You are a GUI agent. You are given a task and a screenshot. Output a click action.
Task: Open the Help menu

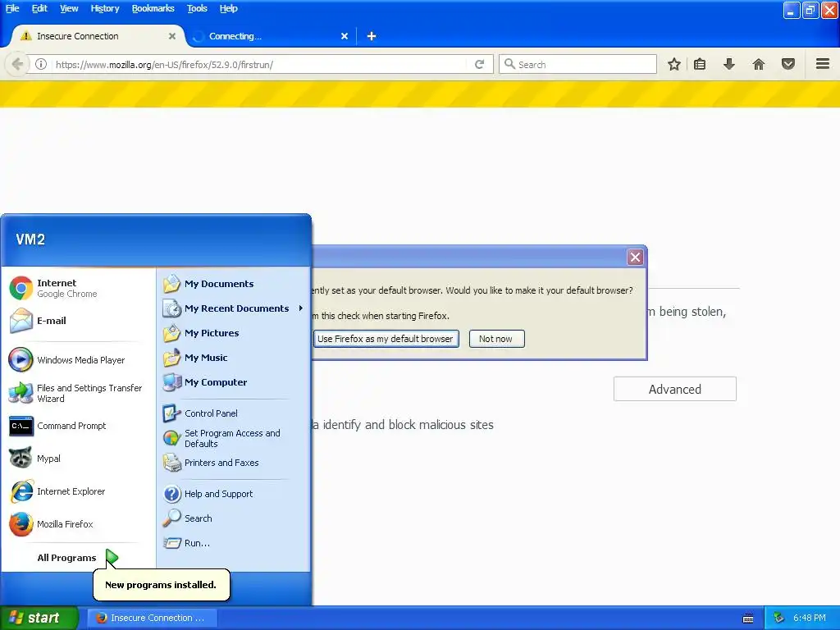(229, 8)
